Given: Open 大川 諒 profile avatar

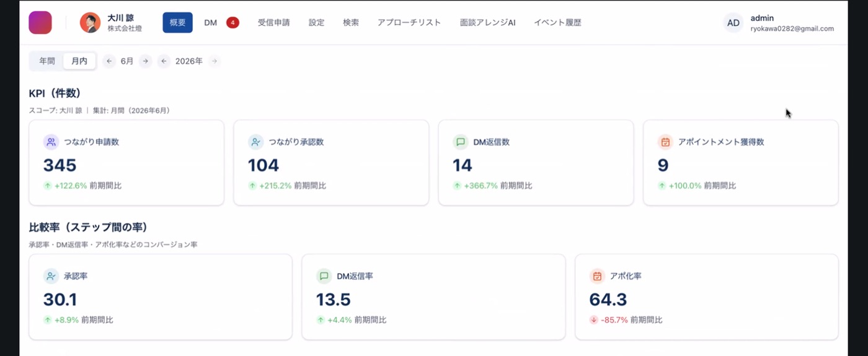Looking at the screenshot, I should point(91,23).
